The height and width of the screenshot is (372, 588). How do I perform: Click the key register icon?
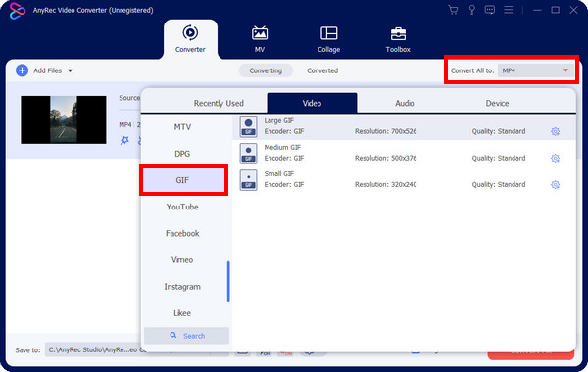coord(471,10)
